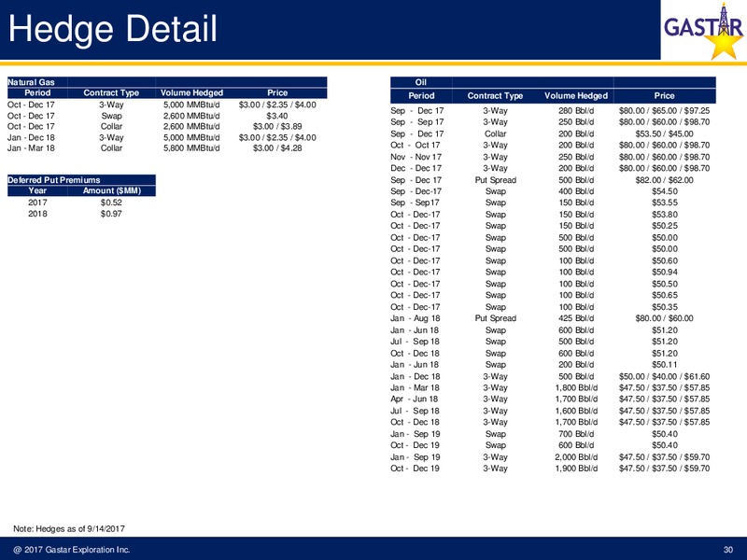Click "Price" header in the Oil table
This screenshot has width=747, height=560.
(x=664, y=96)
